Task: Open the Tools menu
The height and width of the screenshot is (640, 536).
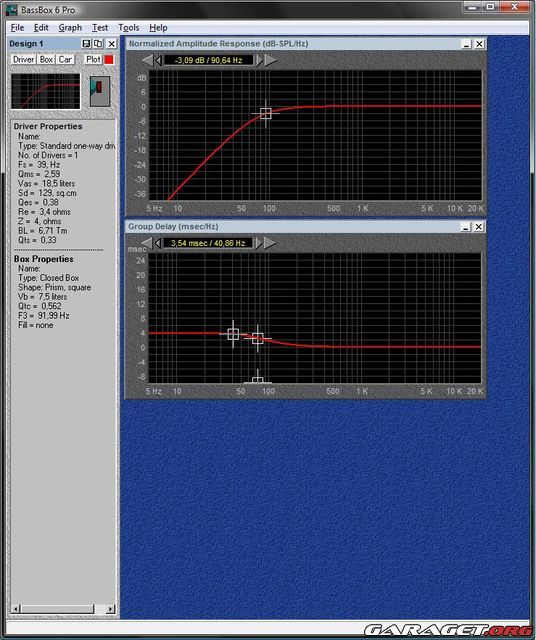Action: click(x=129, y=28)
